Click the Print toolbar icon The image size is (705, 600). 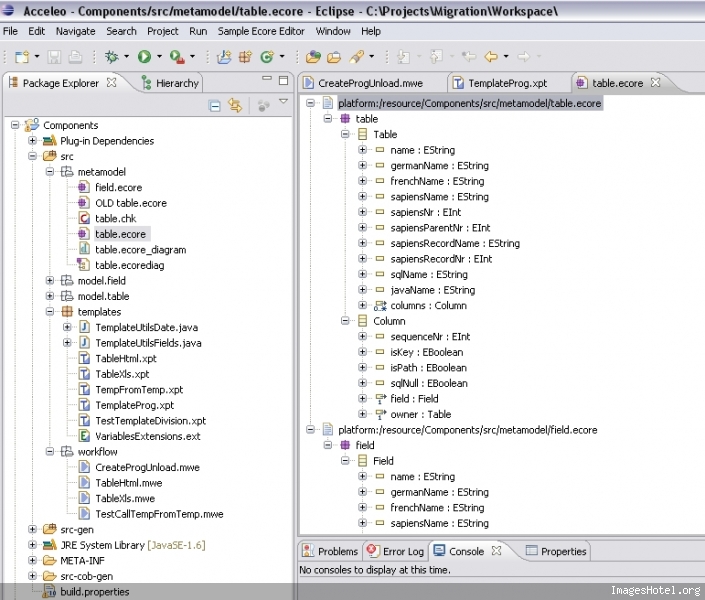point(75,57)
